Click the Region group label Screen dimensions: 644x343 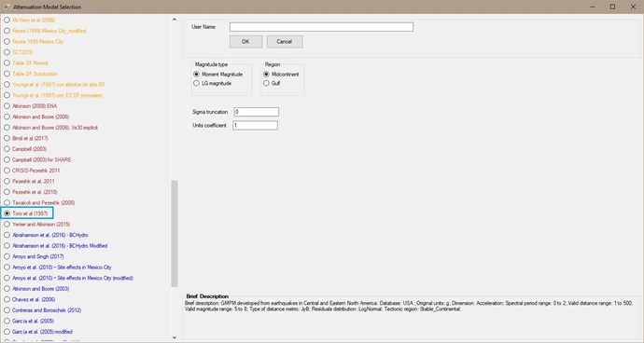(x=273, y=64)
